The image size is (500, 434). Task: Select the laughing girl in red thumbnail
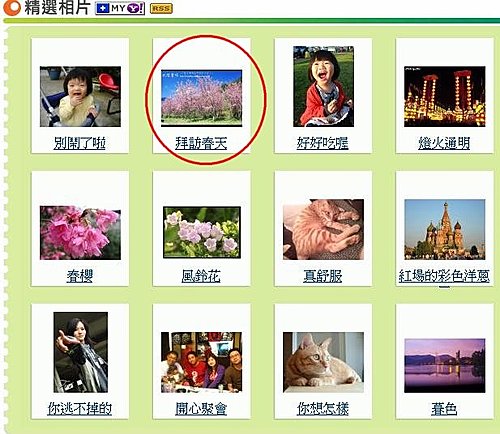point(323,86)
